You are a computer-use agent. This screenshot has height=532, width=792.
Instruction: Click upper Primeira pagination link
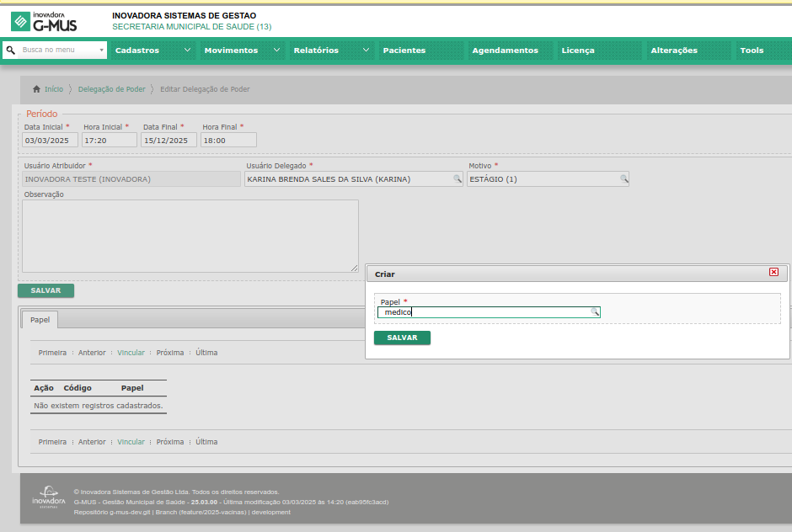pos(52,353)
